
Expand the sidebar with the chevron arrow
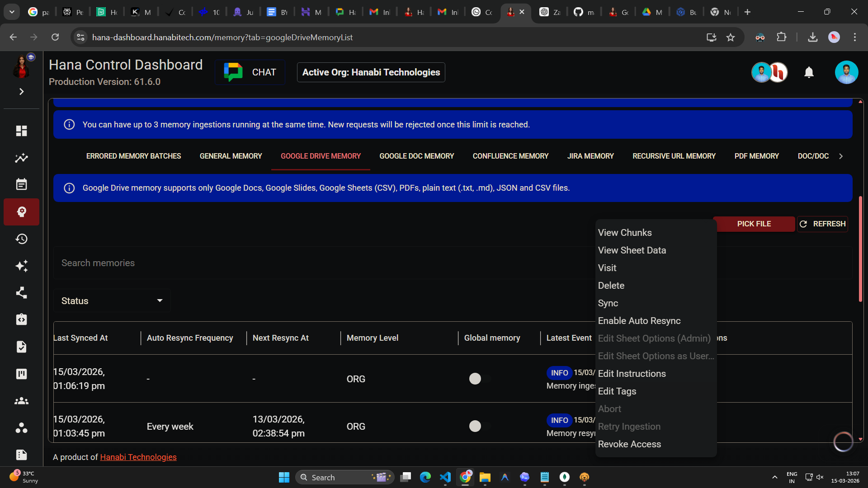click(x=21, y=91)
